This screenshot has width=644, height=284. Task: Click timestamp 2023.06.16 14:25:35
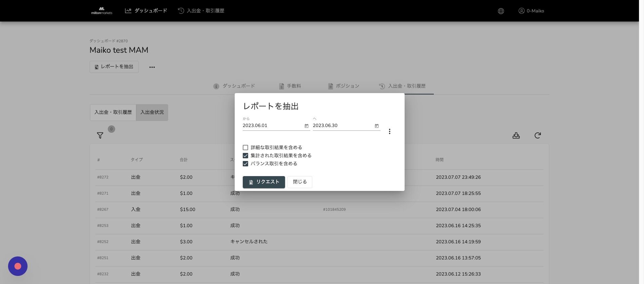[x=458, y=226]
